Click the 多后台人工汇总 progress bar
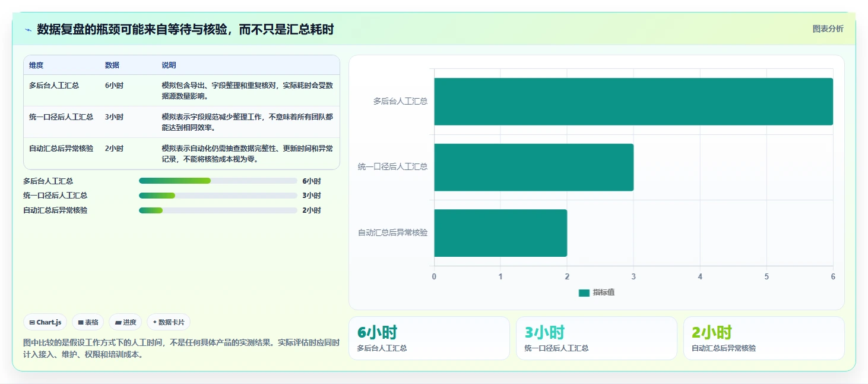This screenshot has width=868, height=384. [x=218, y=181]
